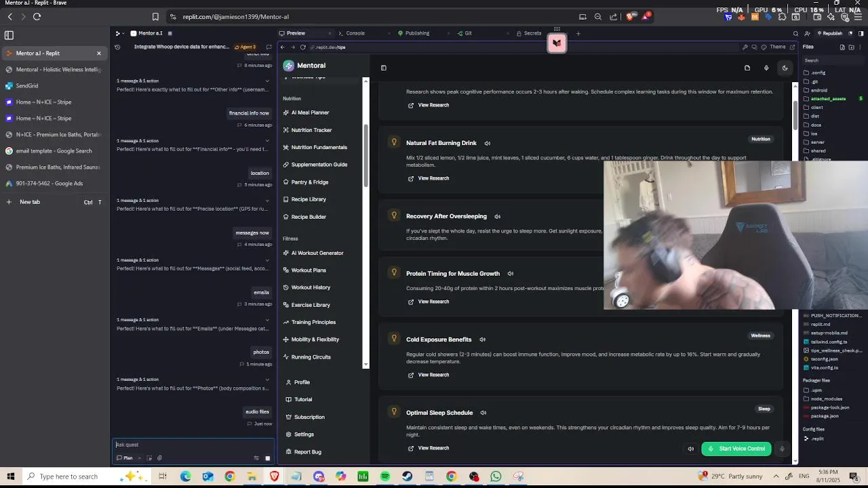Open Spotify from the Windows taskbar
Screen dimensions: 868x488
pos(385,476)
